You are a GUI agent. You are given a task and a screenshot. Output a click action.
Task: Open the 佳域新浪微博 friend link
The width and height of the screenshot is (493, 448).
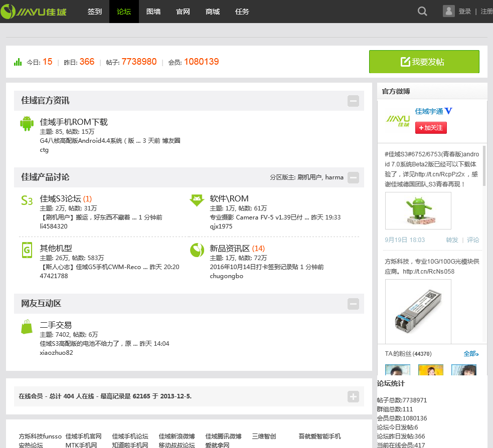pyautogui.click(x=177, y=436)
